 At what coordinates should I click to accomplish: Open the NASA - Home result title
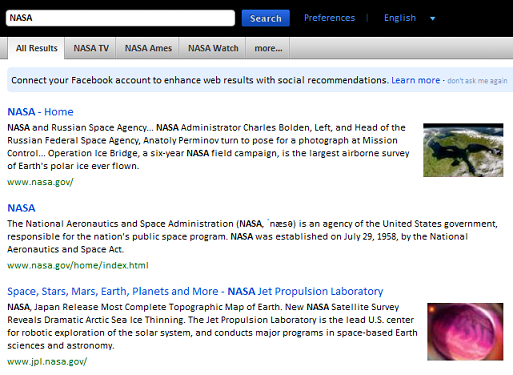click(40, 112)
